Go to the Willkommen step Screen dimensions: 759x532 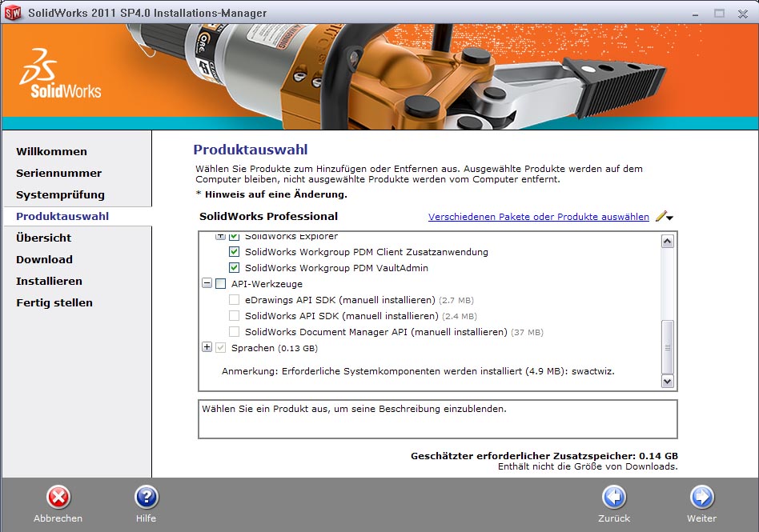click(x=52, y=151)
